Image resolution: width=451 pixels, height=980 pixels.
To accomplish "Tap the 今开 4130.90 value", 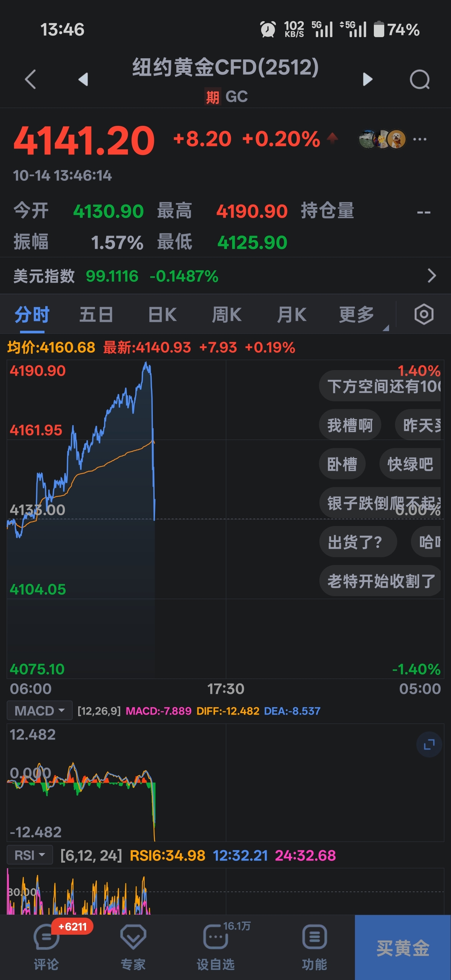I will pyautogui.click(x=108, y=211).
